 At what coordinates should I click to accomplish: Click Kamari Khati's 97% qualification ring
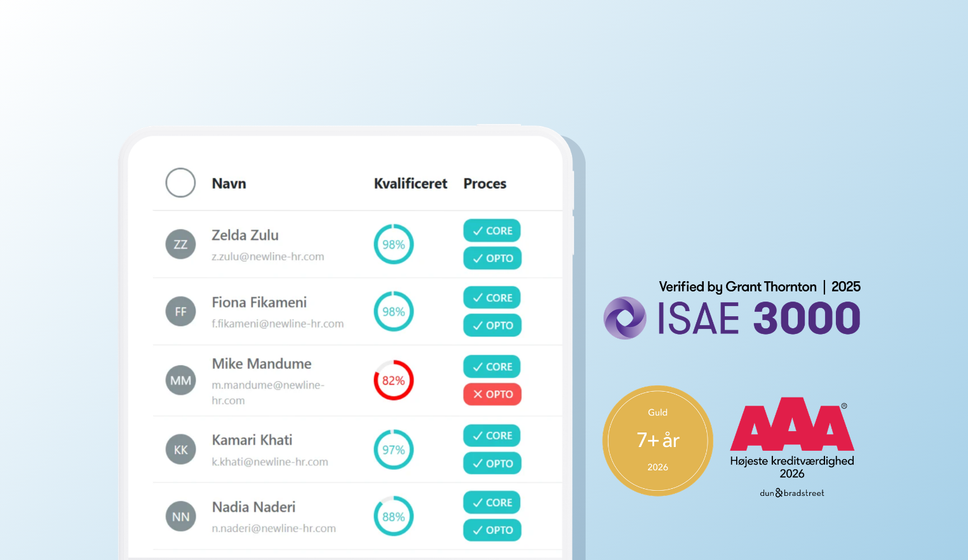[393, 450]
